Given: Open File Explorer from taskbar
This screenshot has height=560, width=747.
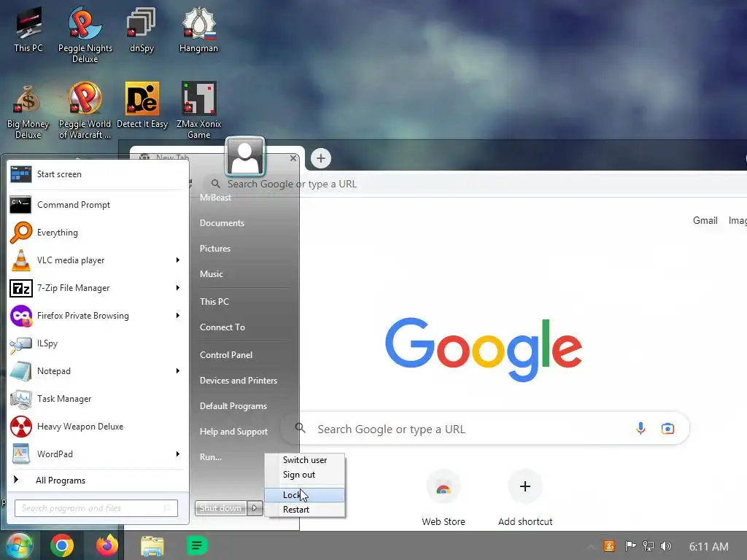Looking at the screenshot, I should (152, 545).
